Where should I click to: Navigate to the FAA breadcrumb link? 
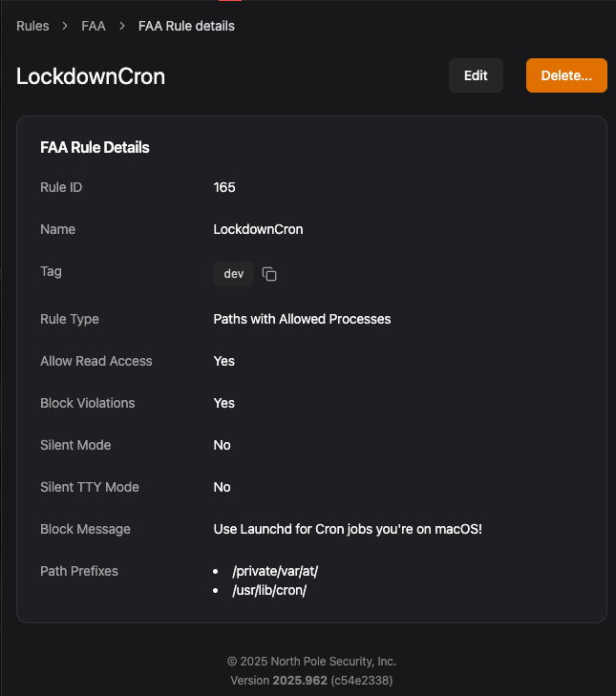[x=94, y=26]
